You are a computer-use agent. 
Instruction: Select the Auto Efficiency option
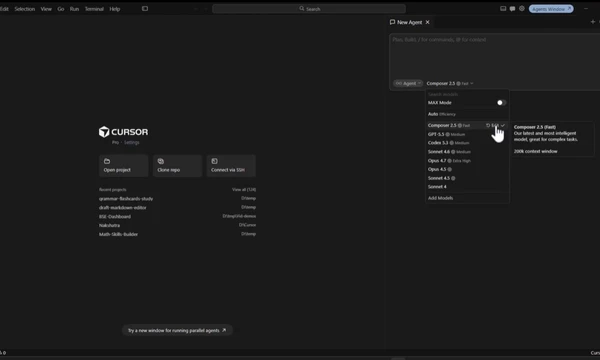[x=467, y=114]
